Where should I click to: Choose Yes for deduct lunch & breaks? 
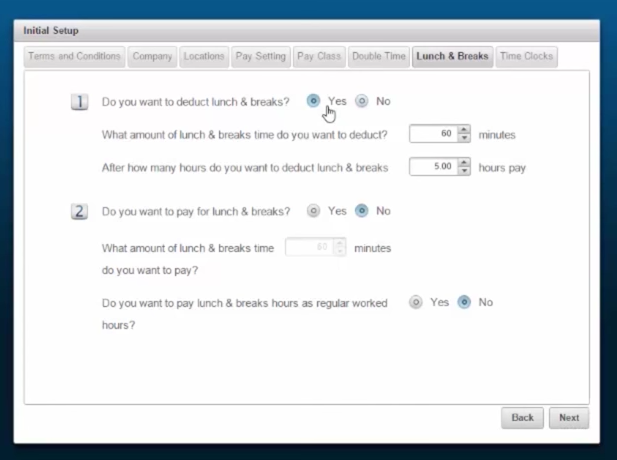point(313,101)
